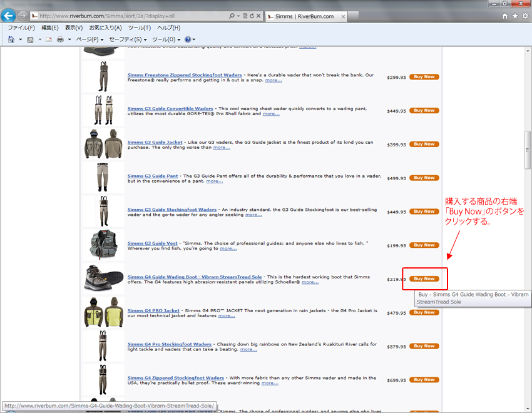Open a new blank tab button
Image resolution: width=532 pixels, height=413 pixels.
pos(353,16)
